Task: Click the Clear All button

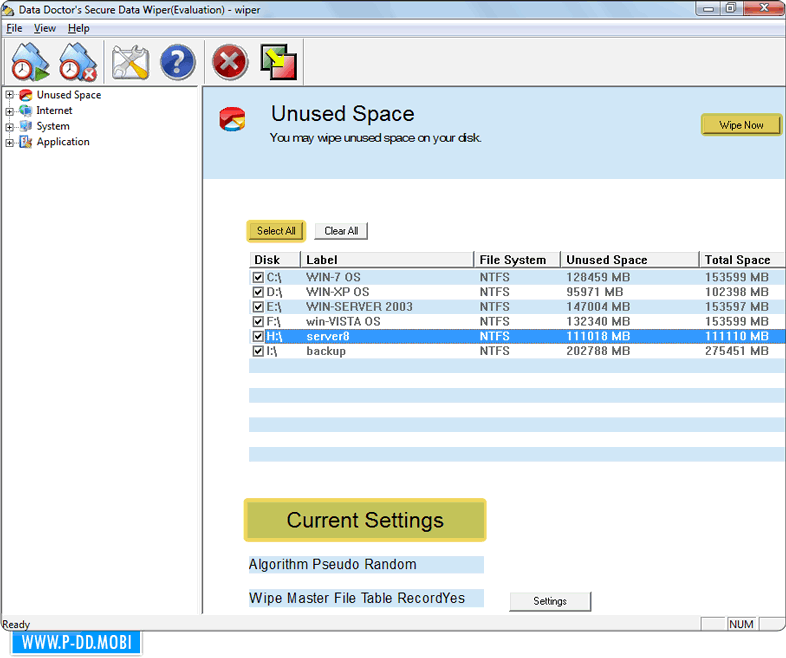Action: (x=341, y=231)
